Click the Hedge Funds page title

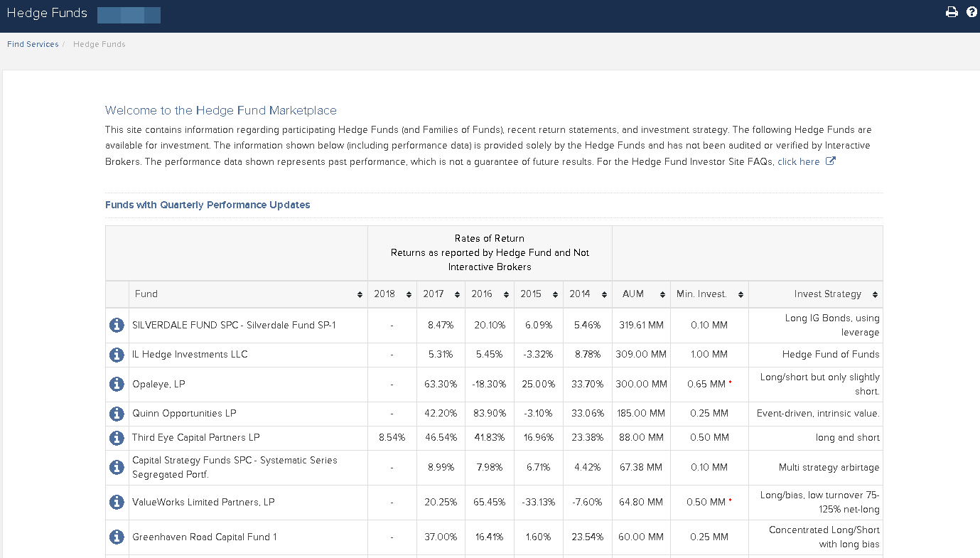click(47, 14)
